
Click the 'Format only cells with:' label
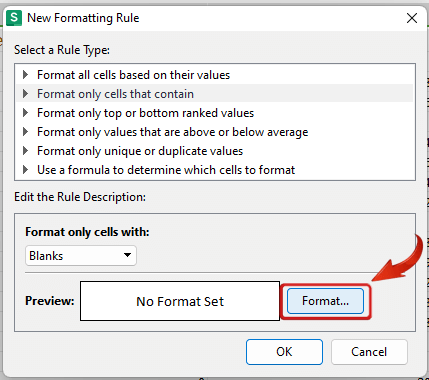(87, 232)
